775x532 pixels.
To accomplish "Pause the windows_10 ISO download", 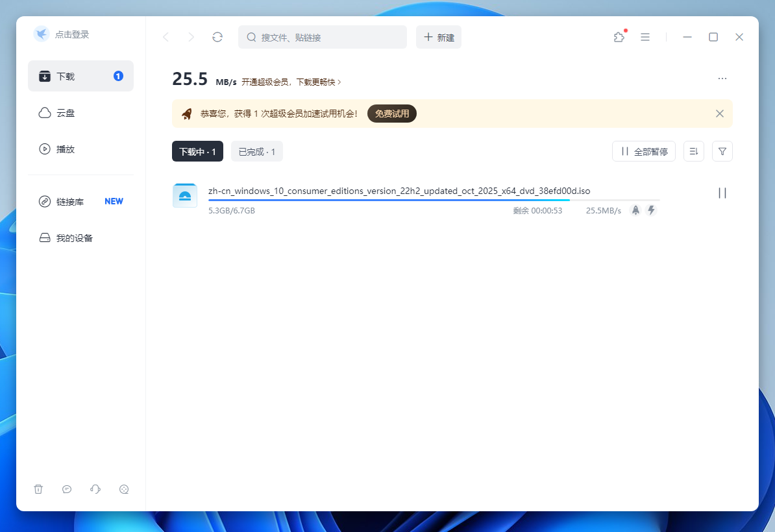I will [722, 193].
